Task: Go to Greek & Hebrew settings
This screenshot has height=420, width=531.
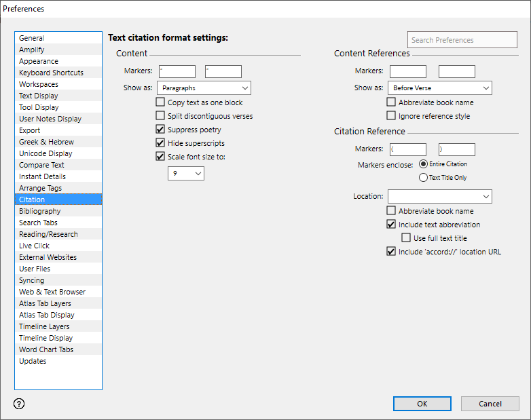Action: pyautogui.click(x=46, y=142)
